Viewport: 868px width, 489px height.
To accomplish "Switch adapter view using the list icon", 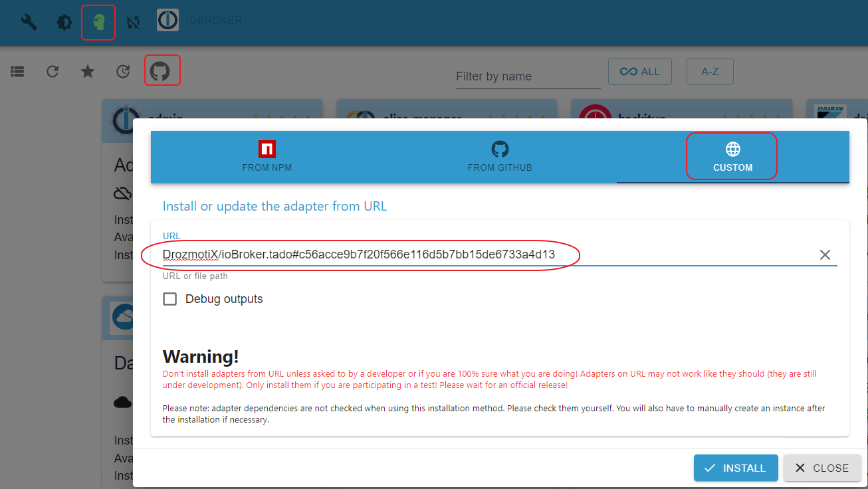I will pos(17,70).
